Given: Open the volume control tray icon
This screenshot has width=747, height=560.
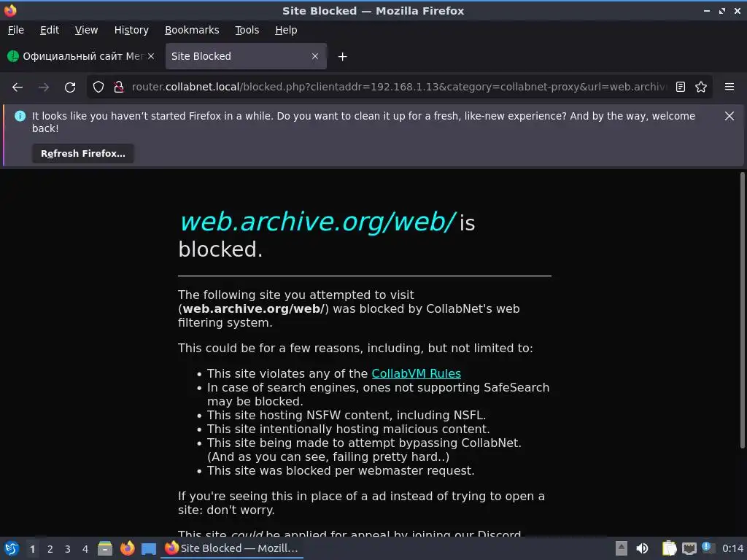Looking at the screenshot, I should (x=642, y=548).
